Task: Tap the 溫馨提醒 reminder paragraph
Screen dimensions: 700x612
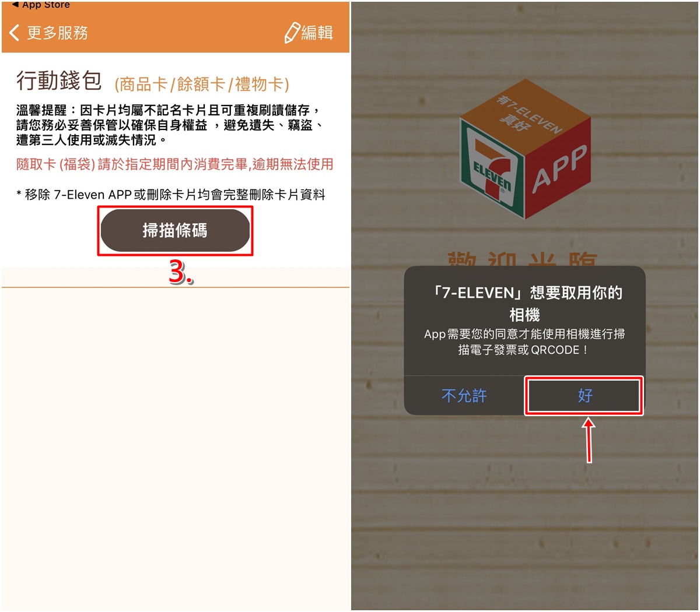Action: coord(169,125)
